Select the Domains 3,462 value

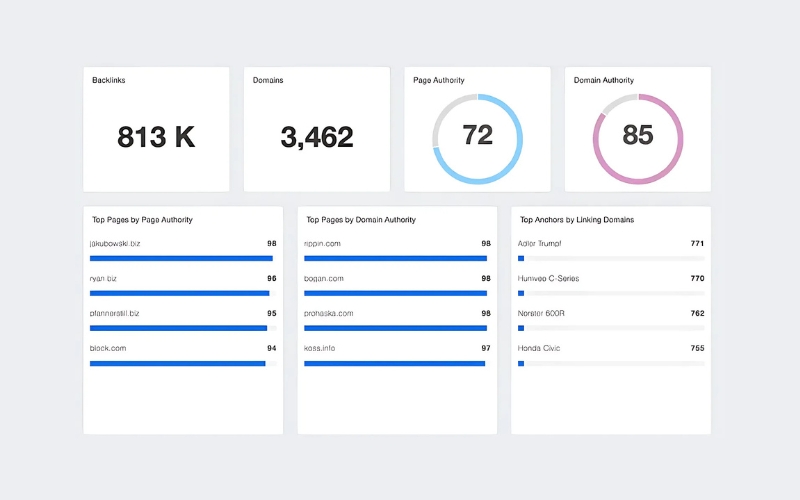tap(317, 137)
